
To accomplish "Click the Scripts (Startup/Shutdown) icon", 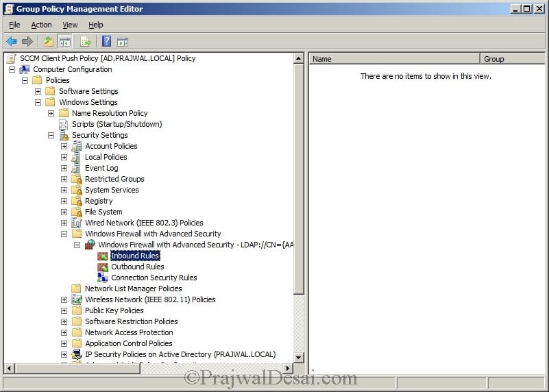I will coord(63,124).
